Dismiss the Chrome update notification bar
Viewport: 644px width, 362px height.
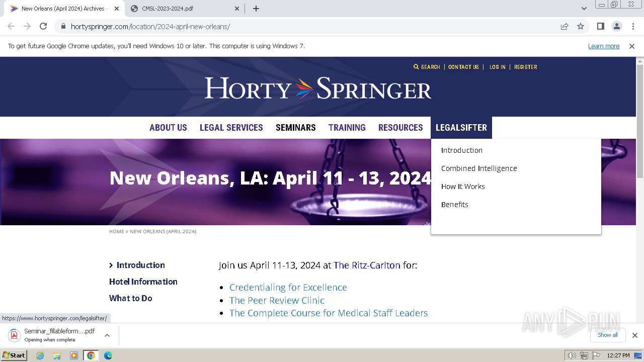(632, 46)
